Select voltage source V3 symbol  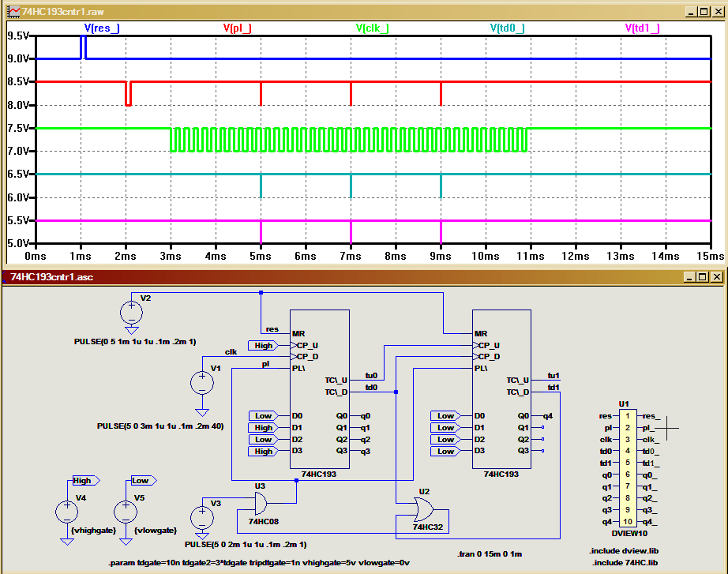[x=202, y=517]
